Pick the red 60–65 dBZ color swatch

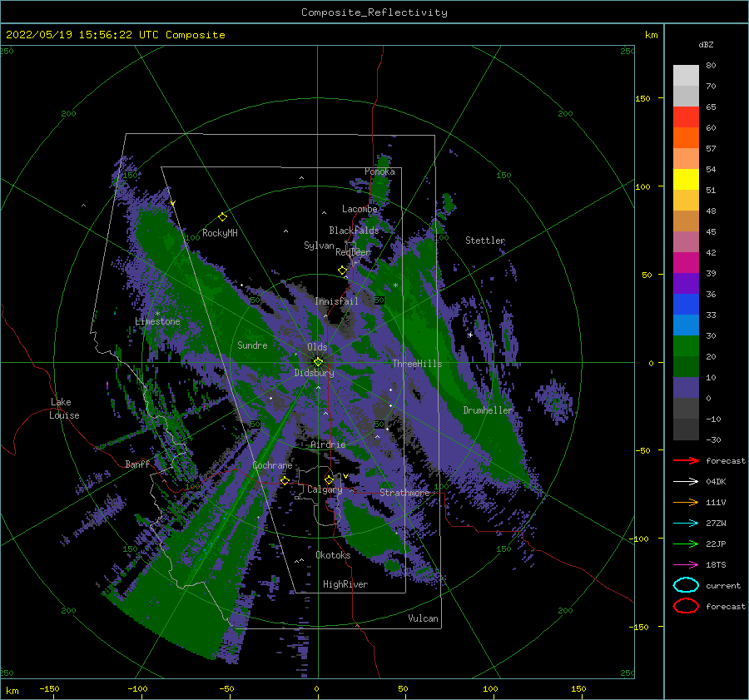(x=686, y=117)
